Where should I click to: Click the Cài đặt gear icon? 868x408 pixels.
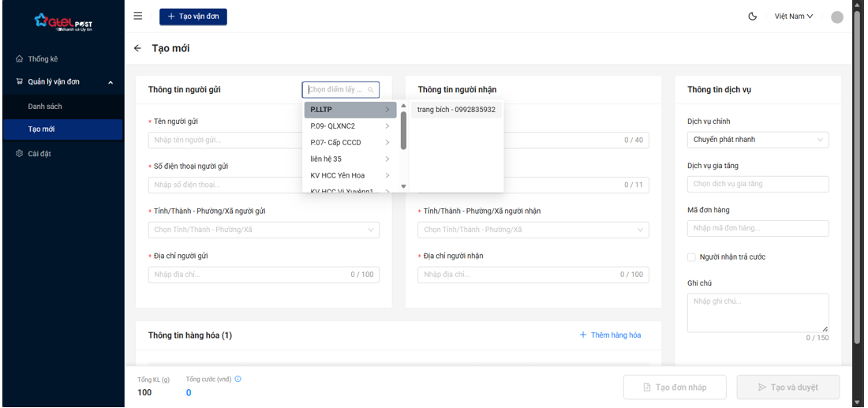[20, 154]
